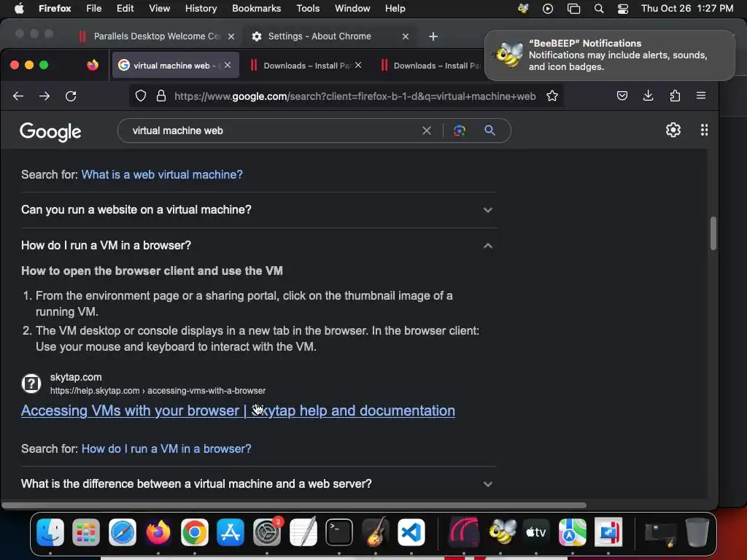The image size is (747, 560).
Task: Launch Google Chrome from the Dock
Action: click(194, 532)
